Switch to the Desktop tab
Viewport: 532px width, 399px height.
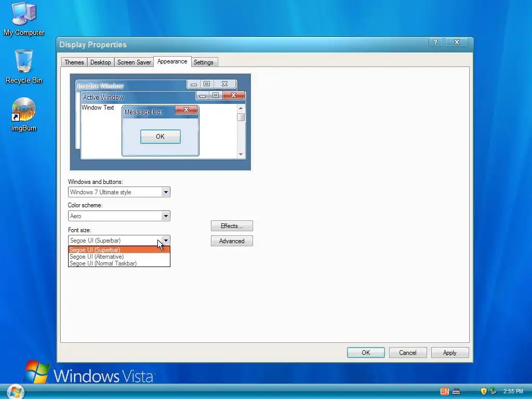[100, 62]
